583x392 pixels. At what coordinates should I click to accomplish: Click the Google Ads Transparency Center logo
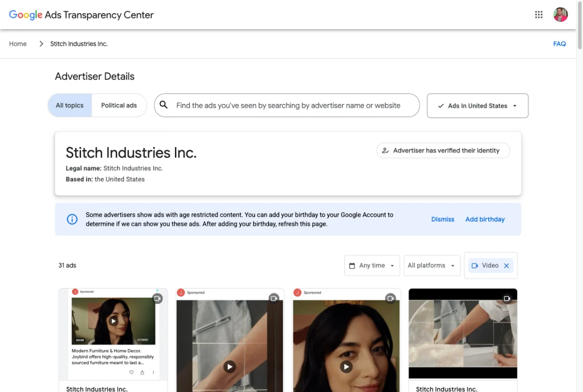pyautogui.click(x=82, y=15)
